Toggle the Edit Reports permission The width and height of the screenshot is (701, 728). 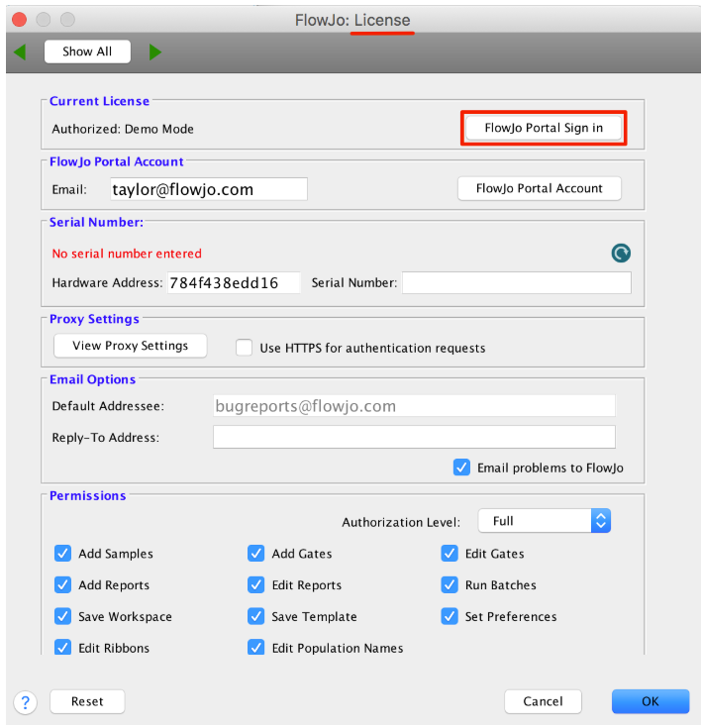255,585
